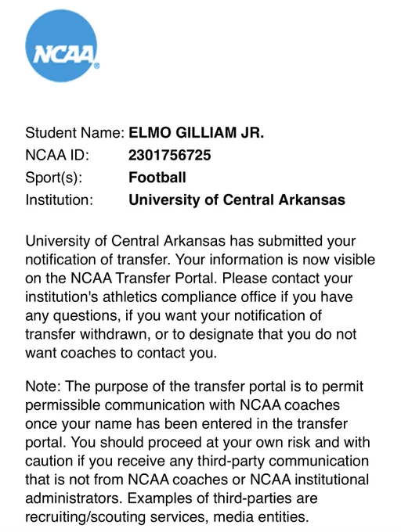This screenshot has height=532, width=401.
Task: Click 'permissible communication with NCAA coaches' line
Action: pyautogui.click(x=182, y=405)
